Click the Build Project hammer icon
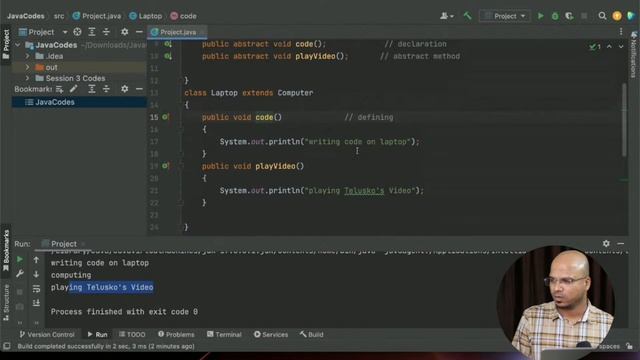 [467, 16]
